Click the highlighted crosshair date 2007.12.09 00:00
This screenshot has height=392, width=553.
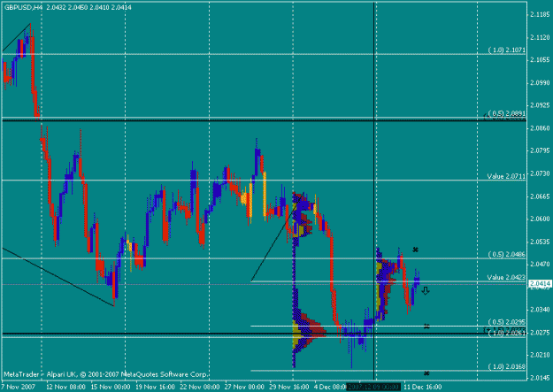(374, 387)
